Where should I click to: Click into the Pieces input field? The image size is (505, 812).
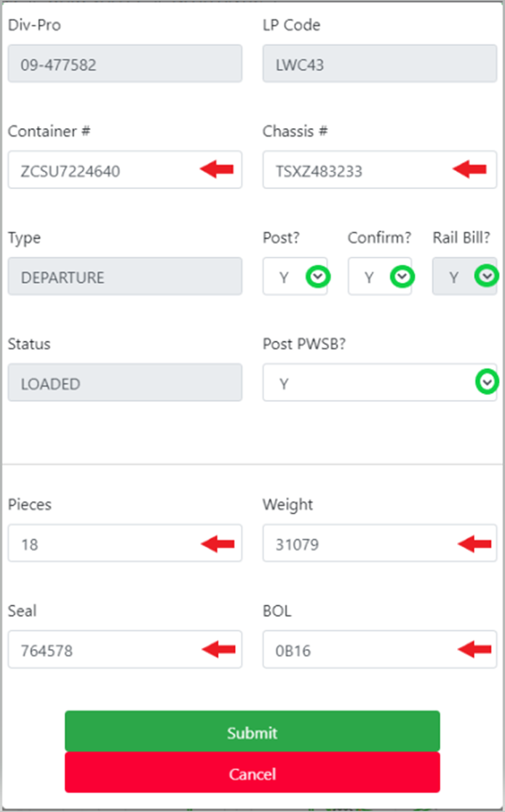pos(102,544)
